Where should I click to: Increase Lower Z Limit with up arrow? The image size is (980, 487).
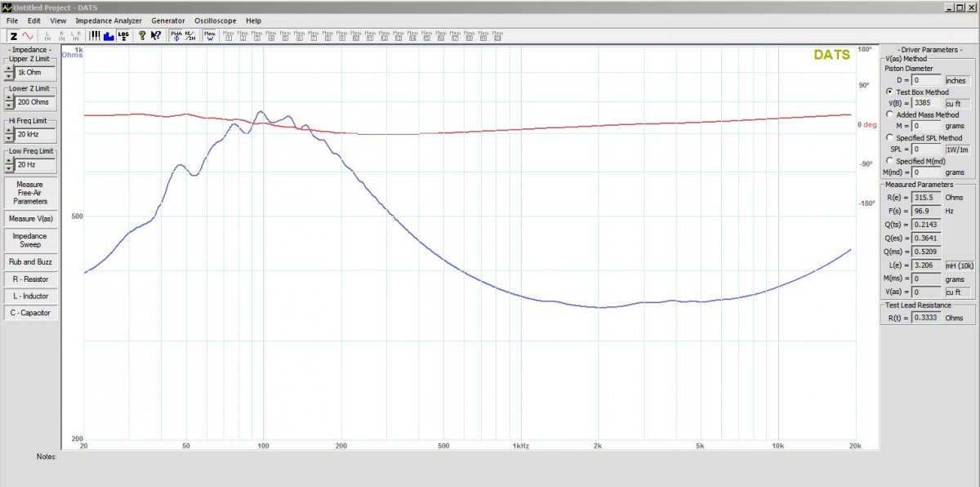coord(9,99)
